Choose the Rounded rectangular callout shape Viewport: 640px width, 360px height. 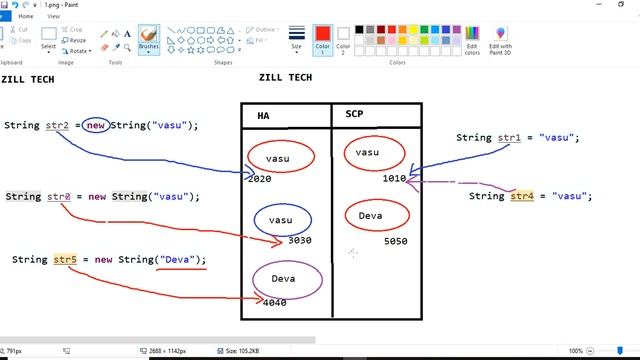(211, 50)
